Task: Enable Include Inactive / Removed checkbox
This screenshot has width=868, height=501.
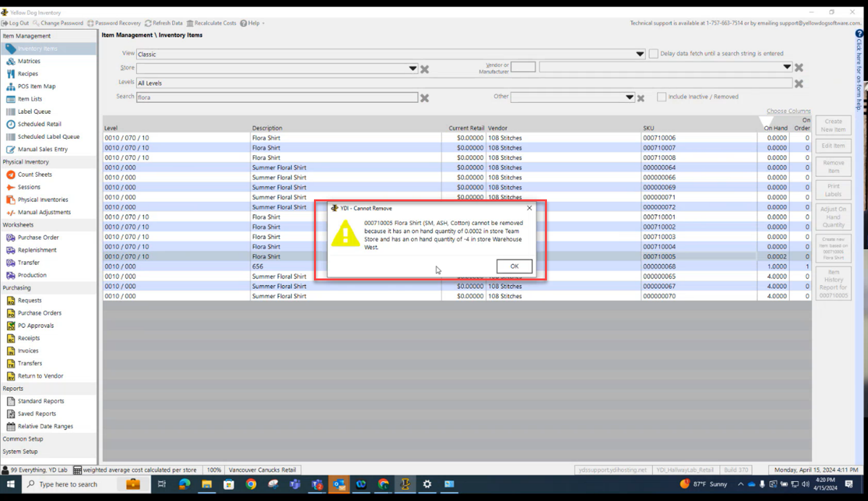Action: 661,97
